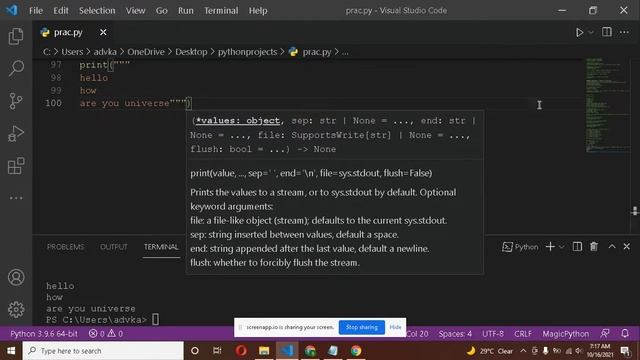
Task: Open the new terminal launch profile dropdown
Action: (562, 247)
